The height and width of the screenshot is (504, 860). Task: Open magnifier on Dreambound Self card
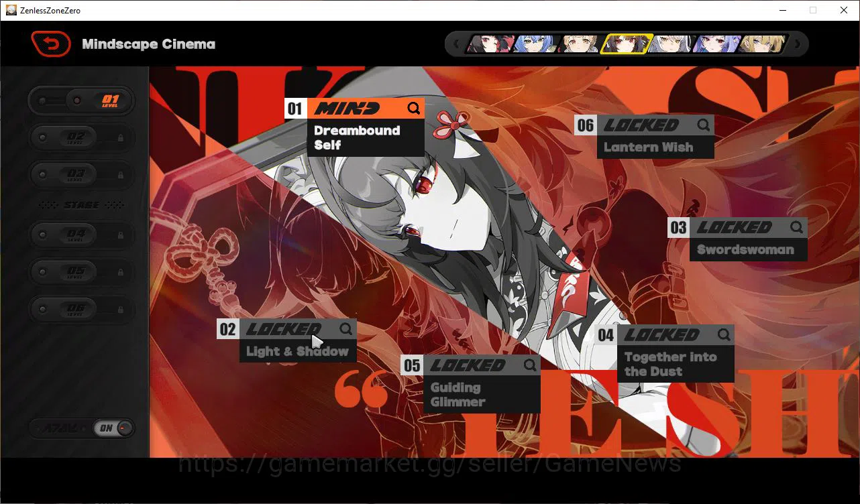pos(414,108)
